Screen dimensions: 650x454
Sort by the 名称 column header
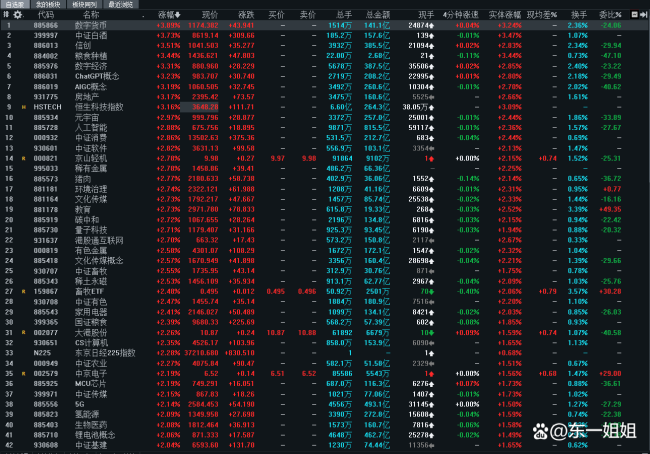click(x=91, y=15)
